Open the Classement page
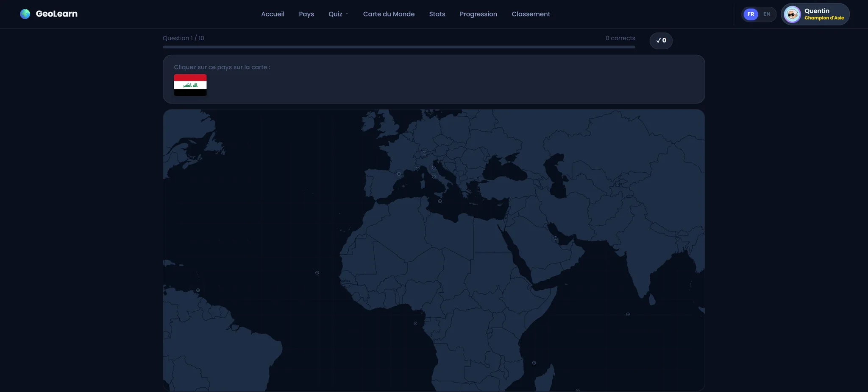Screen dimensions: 868x392 (x=531, y=14)
